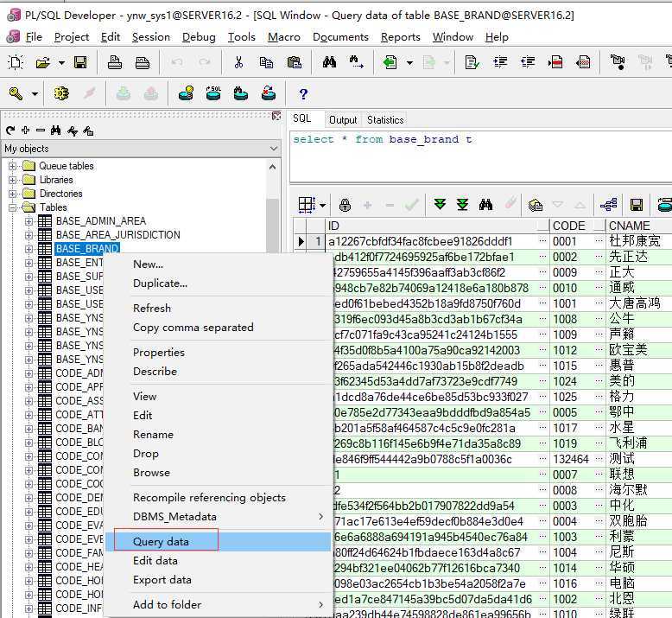Click the object browser scroll up arrow

[x=273, y=167]
